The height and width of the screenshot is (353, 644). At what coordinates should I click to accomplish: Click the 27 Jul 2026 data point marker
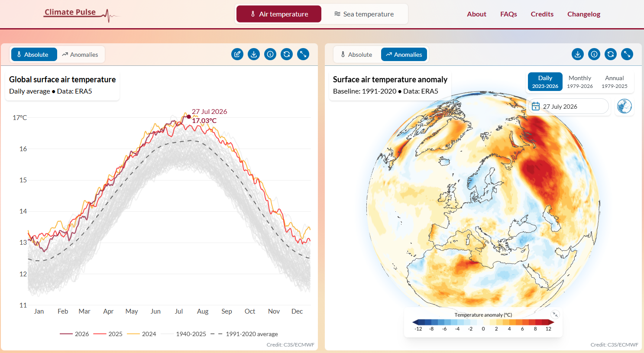point(188,117)
